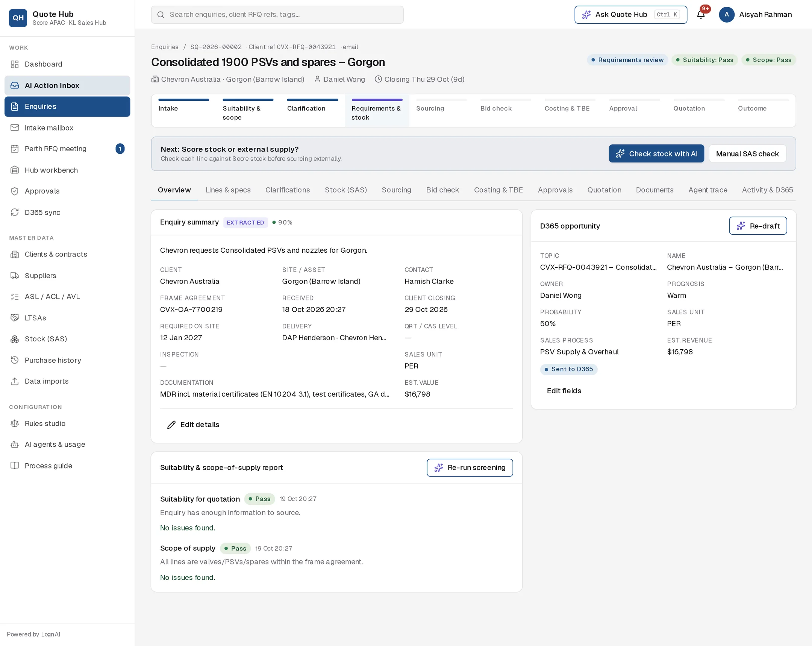Image resolution: width=812 pixels, height=646 pixels.
Task: Switch to the Clarifications tab
Action: 288,190
